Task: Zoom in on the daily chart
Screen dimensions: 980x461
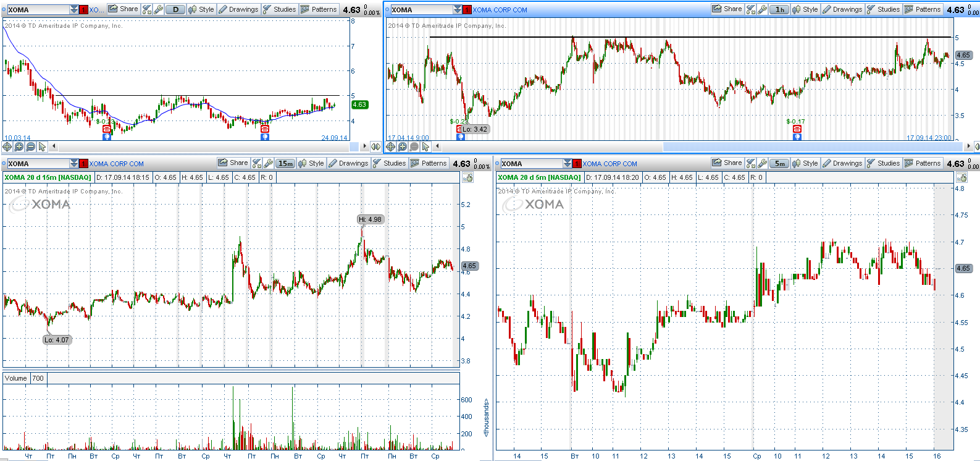Action: 19,146
